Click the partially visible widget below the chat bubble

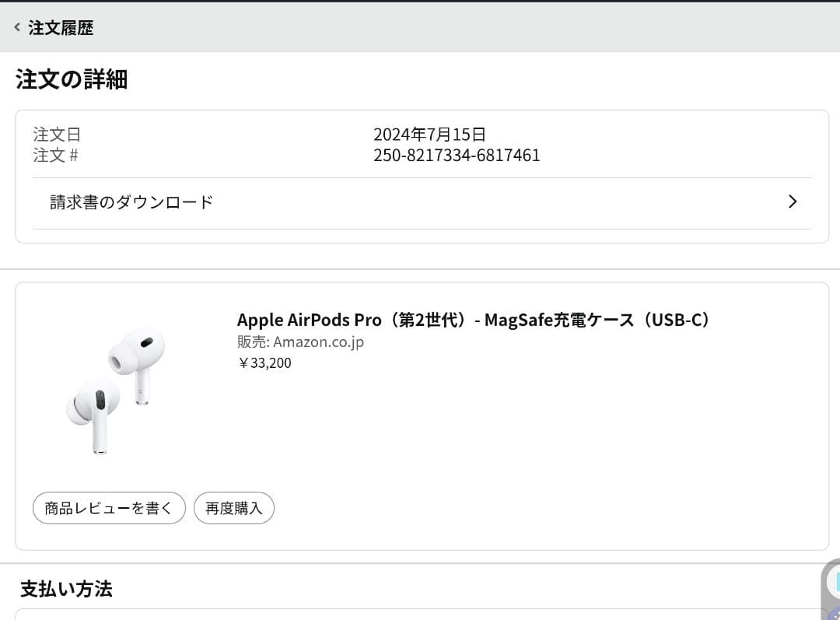pos(836,616)
